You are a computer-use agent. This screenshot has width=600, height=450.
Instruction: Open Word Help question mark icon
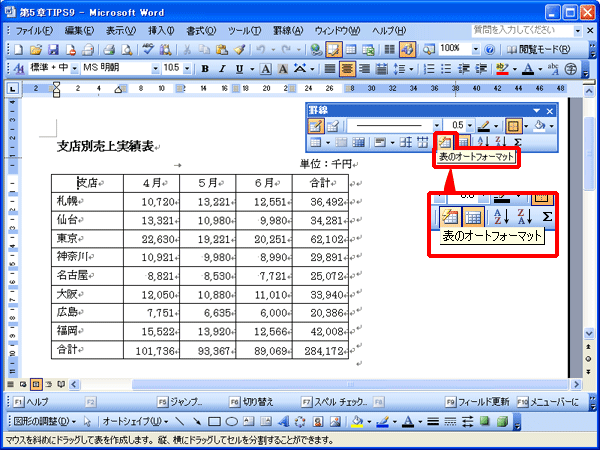[489, 49]
